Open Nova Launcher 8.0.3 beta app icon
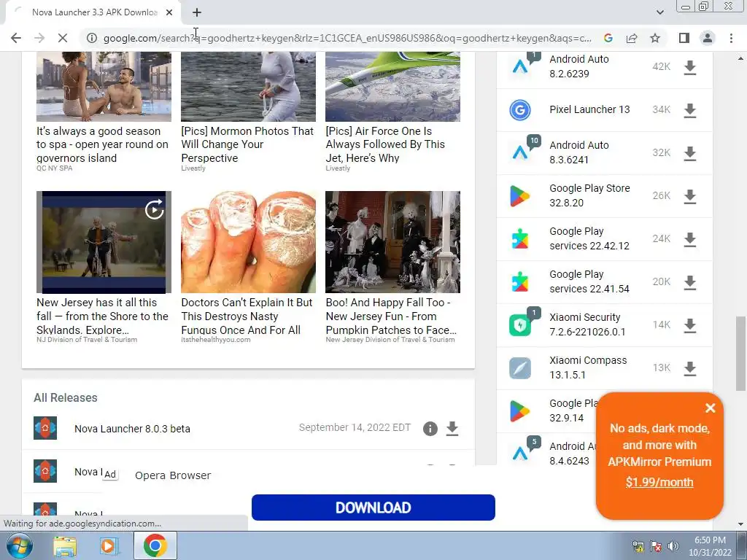747x560 pixels. (45, 428)
